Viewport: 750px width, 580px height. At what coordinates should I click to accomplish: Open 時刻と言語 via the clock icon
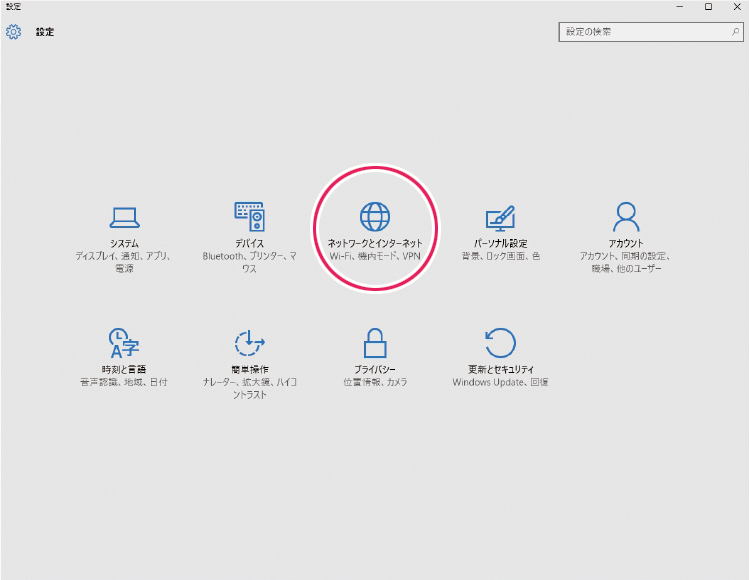point(124,343)
